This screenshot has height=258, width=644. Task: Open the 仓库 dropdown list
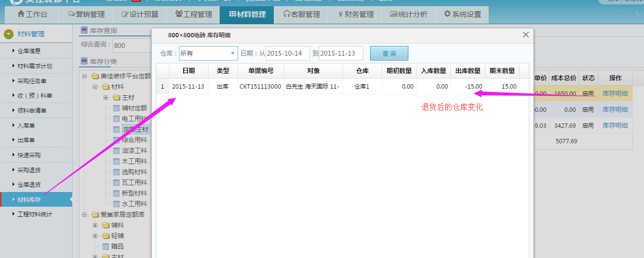click(x=233, y=53)
